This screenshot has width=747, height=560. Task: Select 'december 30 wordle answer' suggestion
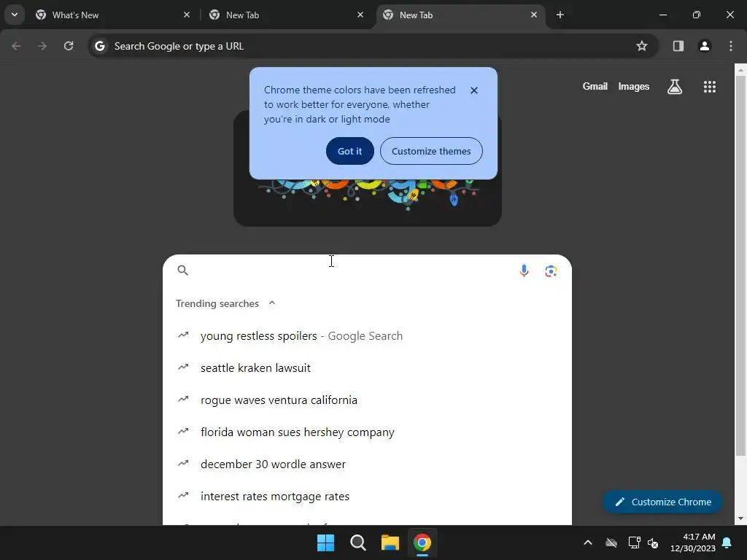[x=367, y=464]
